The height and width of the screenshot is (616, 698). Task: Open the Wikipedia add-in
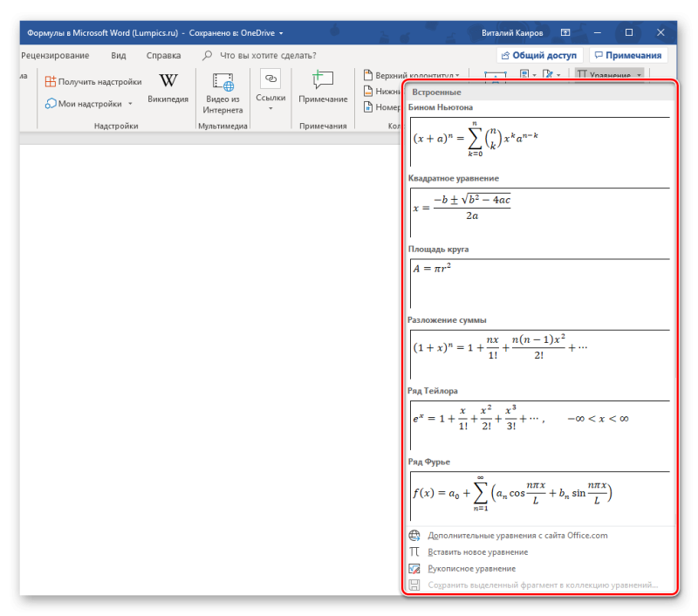click(168, 88)
